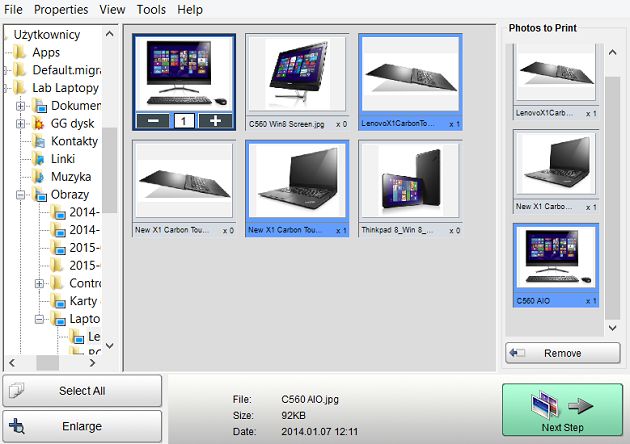The image size is (630, 444).
Task: Select the Lab Laptopy folder
Action: (65, 88)
